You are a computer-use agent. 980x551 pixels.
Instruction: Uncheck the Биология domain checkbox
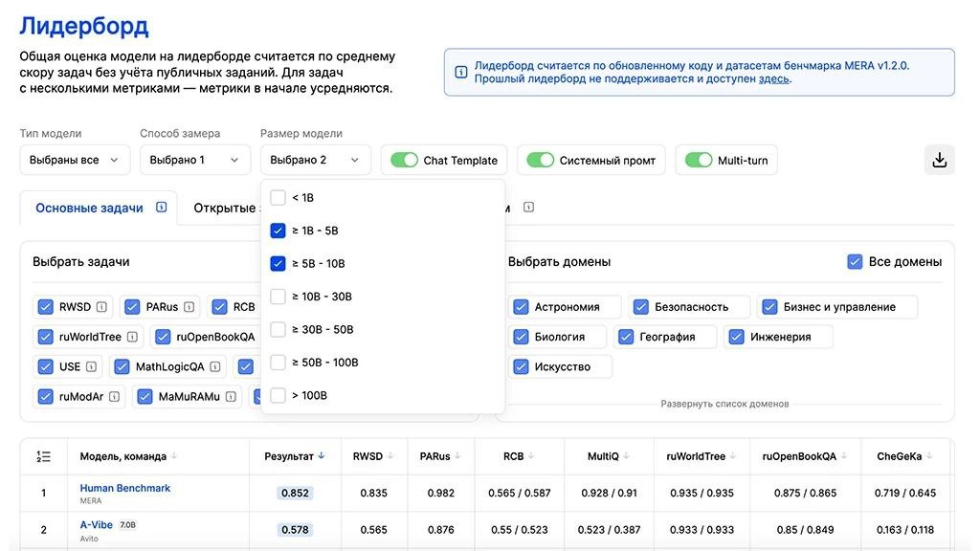(521, 337)
